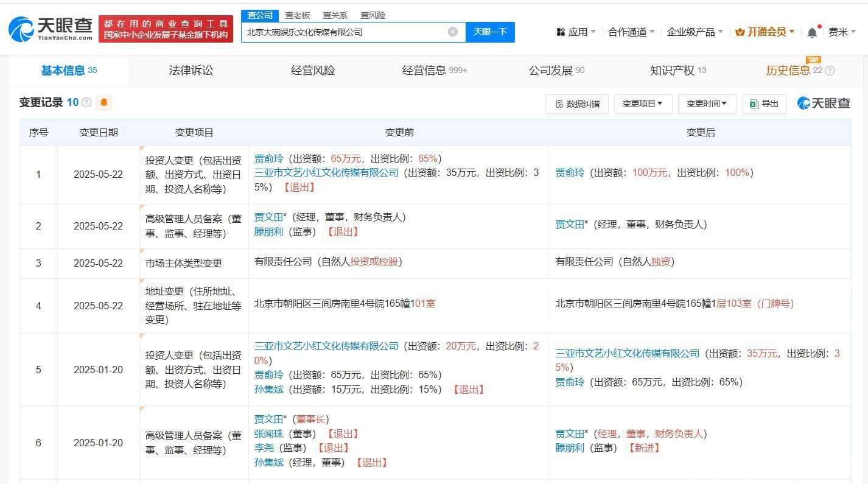Open user menu 费米
The height and width of the screenshot is (484, 868).
(x=842, y=32)
